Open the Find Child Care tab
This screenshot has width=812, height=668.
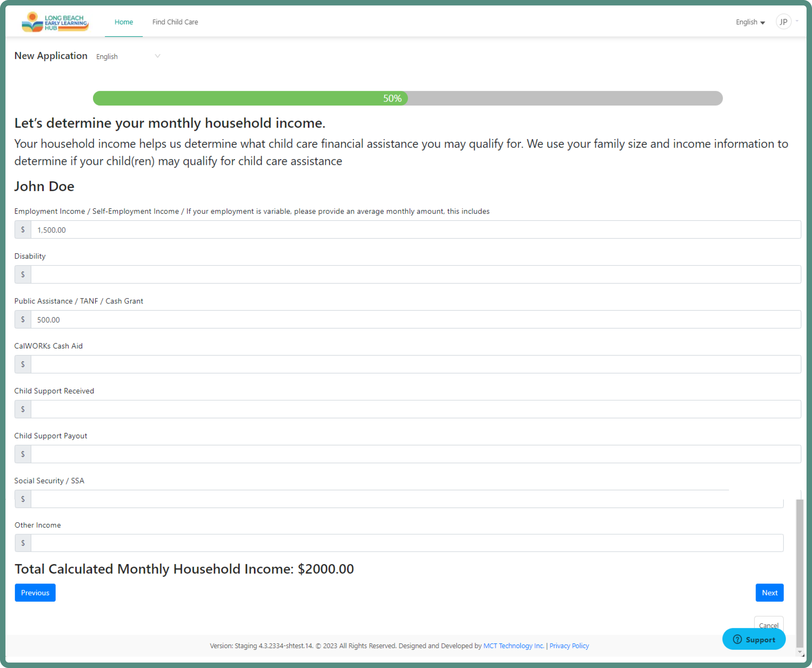(175, 22)
